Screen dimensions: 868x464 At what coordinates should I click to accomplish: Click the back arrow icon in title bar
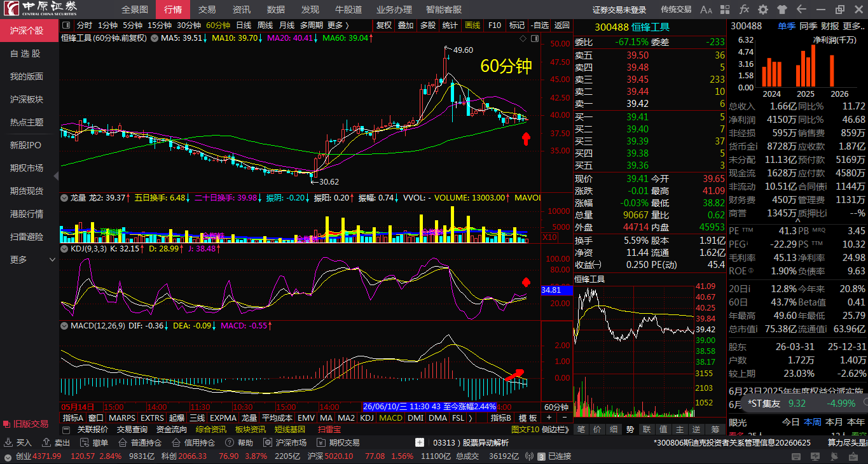(x=801, y=10)
